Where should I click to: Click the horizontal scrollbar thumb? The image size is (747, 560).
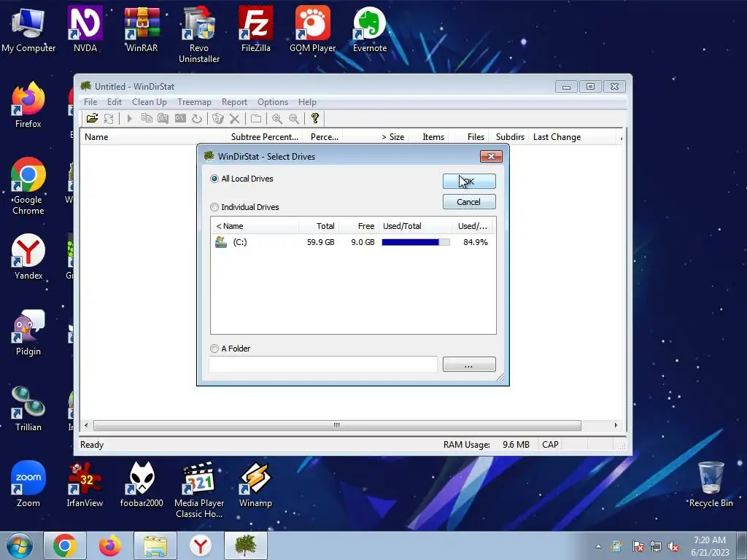click(337, 425)
